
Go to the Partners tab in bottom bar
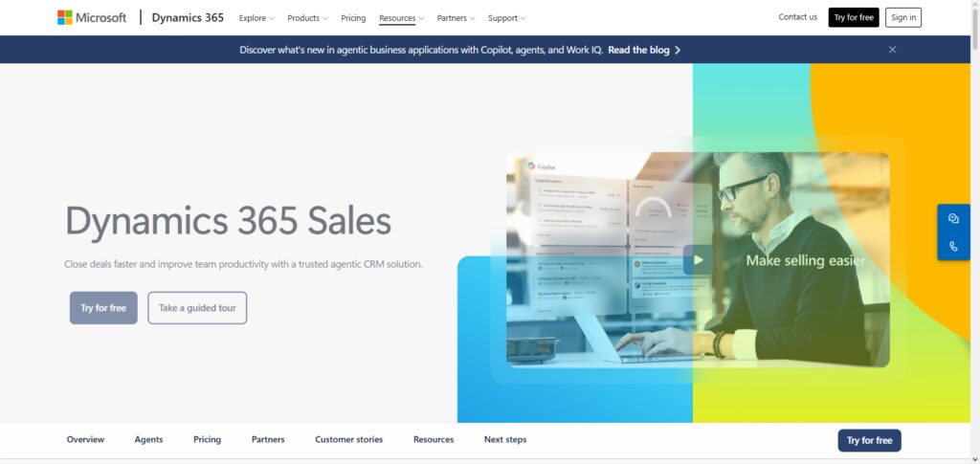point(268,440)
